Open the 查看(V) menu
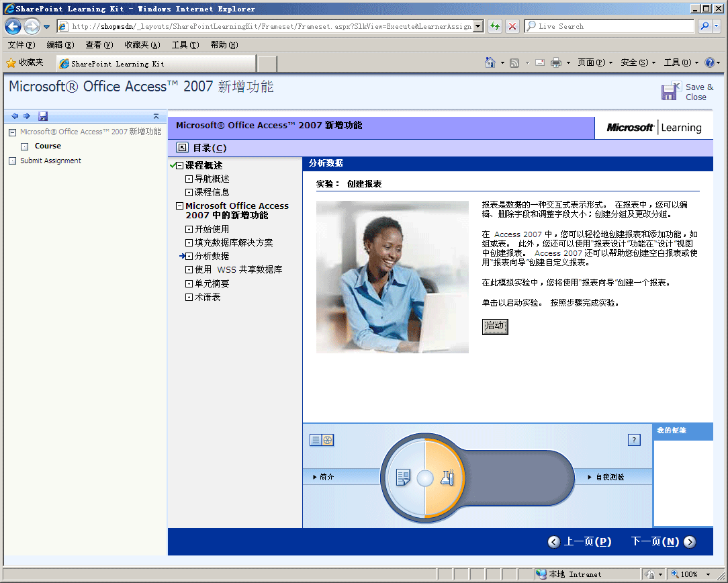 coord(99,45)
